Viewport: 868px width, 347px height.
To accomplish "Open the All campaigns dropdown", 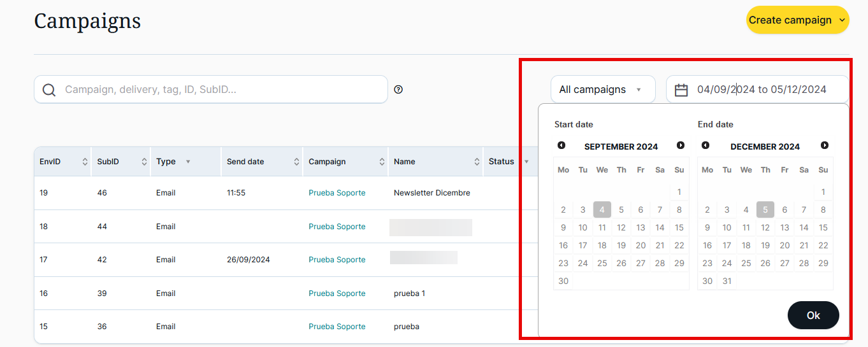I will (x=602, y=90).
